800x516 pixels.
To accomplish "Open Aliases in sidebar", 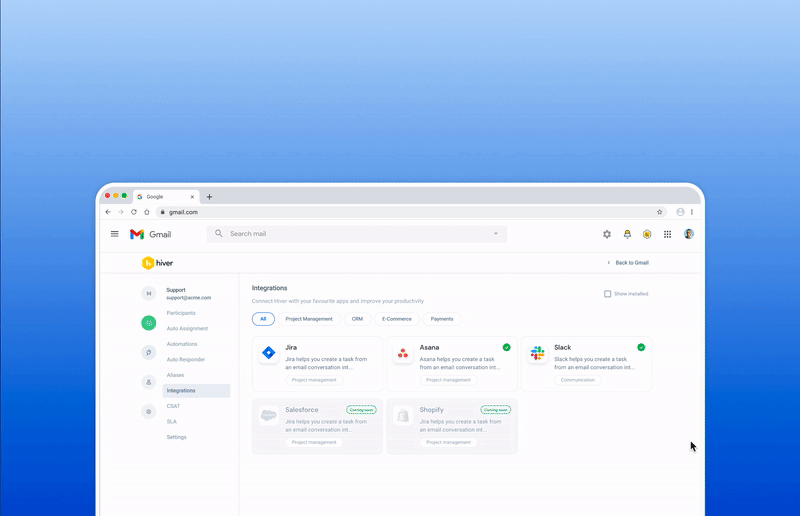I will (x=175, y=375).
